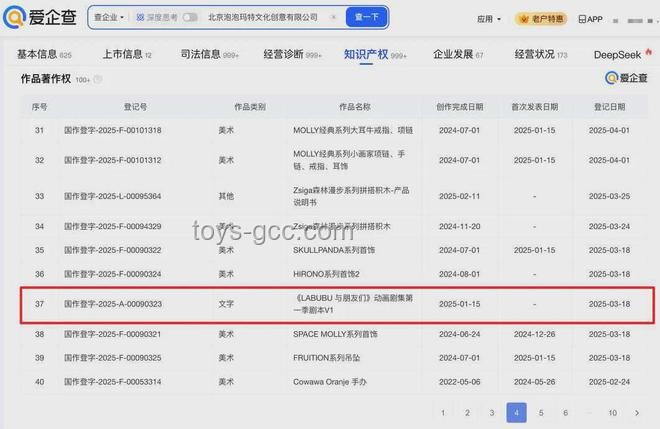Go to pagination page 1
Image resolution: width=660 pixels, height=429 pixels.
[x=443, y=413]
